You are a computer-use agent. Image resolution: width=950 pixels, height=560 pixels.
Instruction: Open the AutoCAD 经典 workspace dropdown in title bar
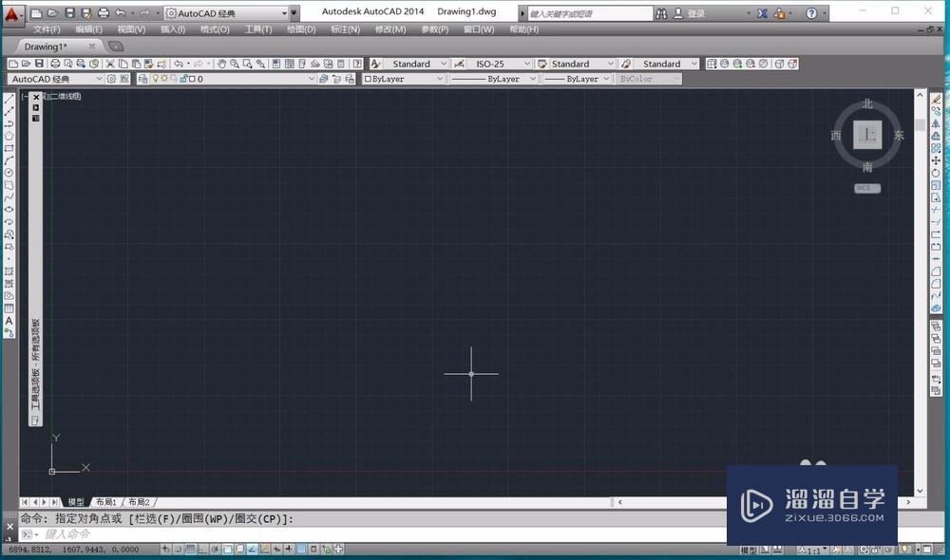(x=284, y=13)
